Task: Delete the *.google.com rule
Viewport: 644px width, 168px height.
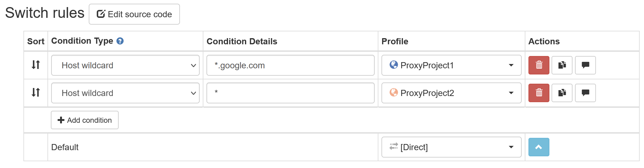Action: pos(539,65)
